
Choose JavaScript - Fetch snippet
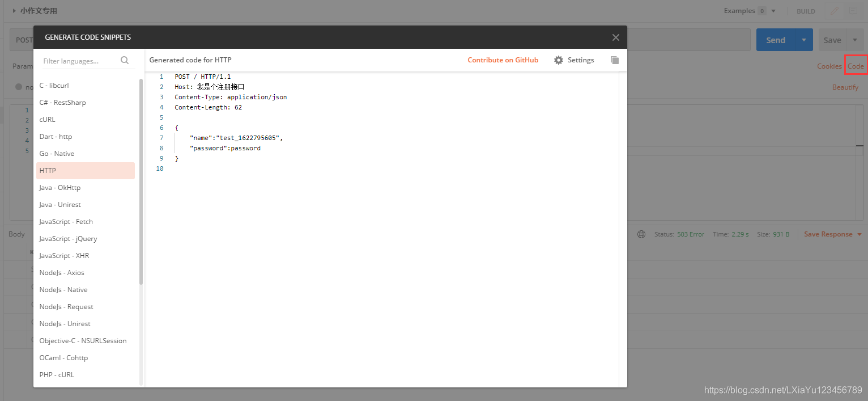[86, 222]
